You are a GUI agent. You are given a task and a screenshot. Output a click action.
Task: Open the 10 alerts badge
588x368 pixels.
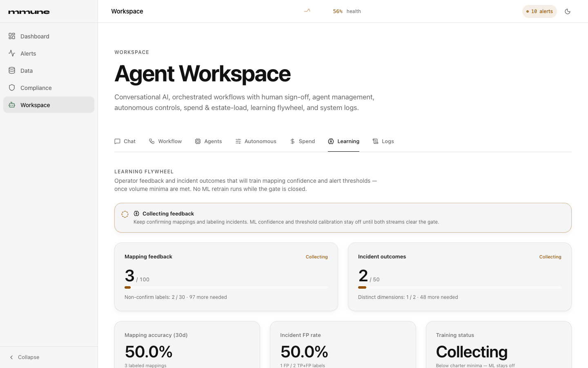pos(539,11)
